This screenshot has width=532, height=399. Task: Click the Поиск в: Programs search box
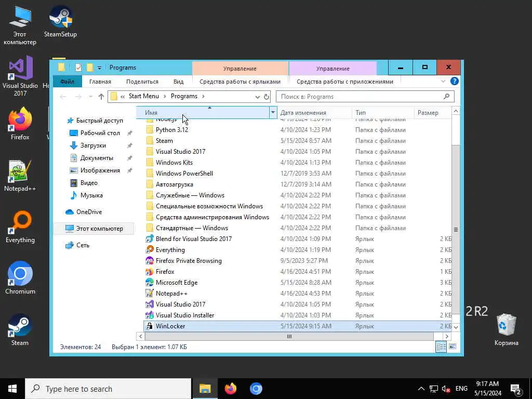365,97
